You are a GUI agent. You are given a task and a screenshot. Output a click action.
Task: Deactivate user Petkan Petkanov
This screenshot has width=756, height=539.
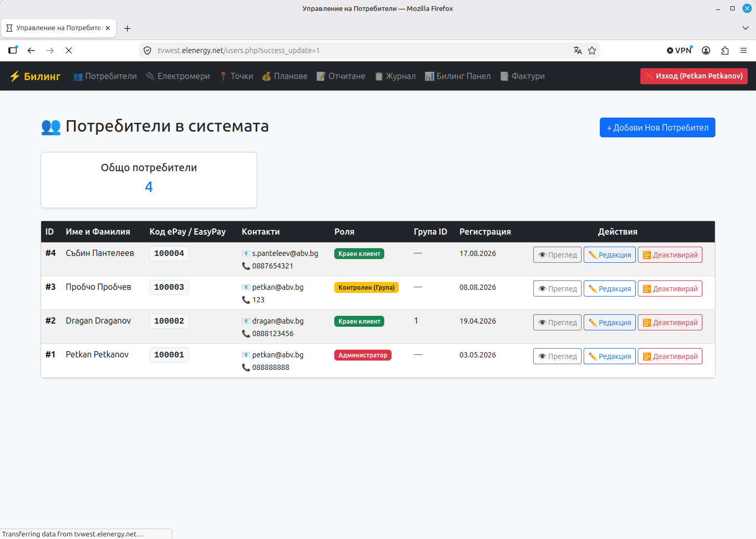(670, 356)
